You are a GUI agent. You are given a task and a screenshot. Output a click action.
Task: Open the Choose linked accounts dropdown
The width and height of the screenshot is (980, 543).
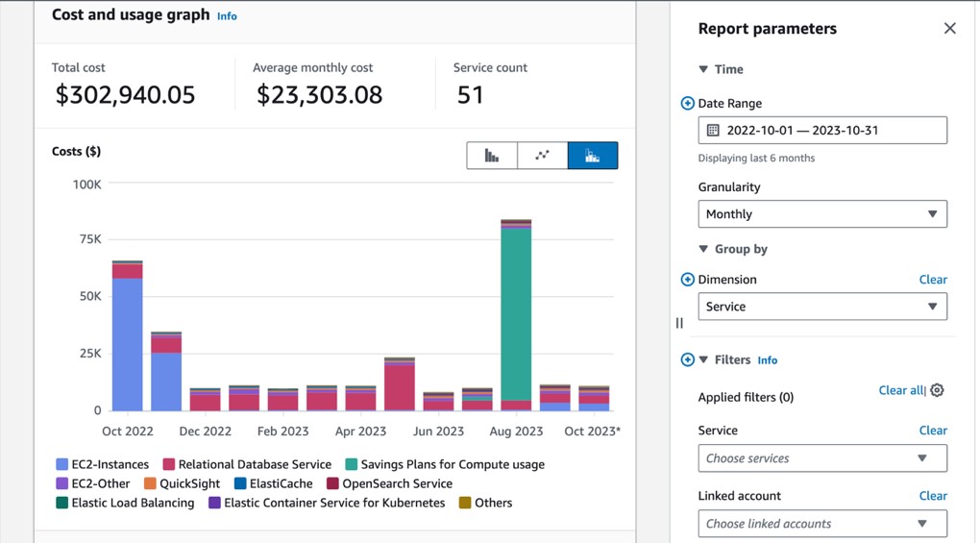822,524
